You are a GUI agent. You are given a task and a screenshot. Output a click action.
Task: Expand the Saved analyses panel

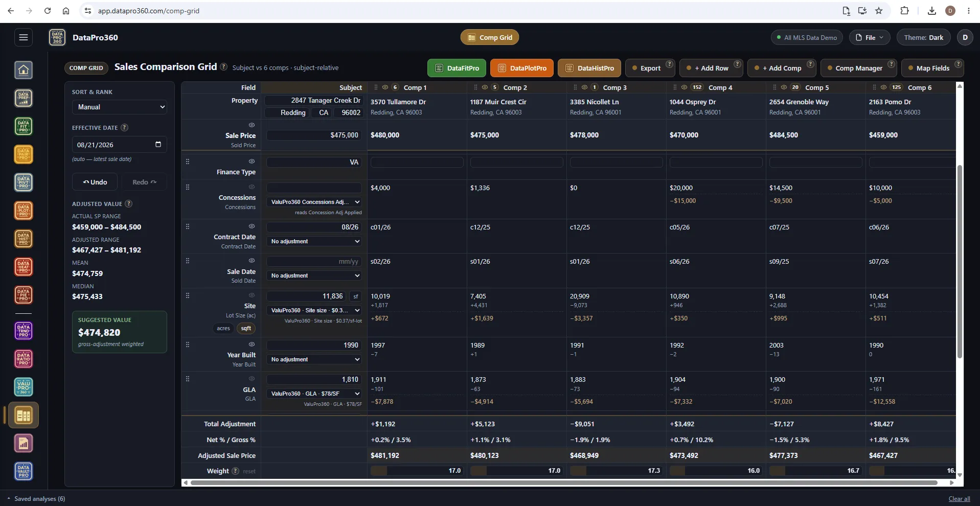click(x=36, y=499)
